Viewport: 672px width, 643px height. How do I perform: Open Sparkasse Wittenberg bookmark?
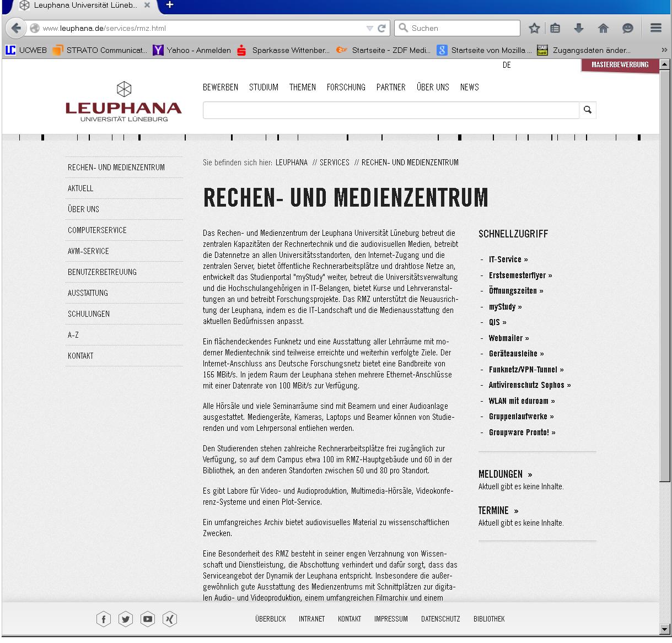coord(283,50)
